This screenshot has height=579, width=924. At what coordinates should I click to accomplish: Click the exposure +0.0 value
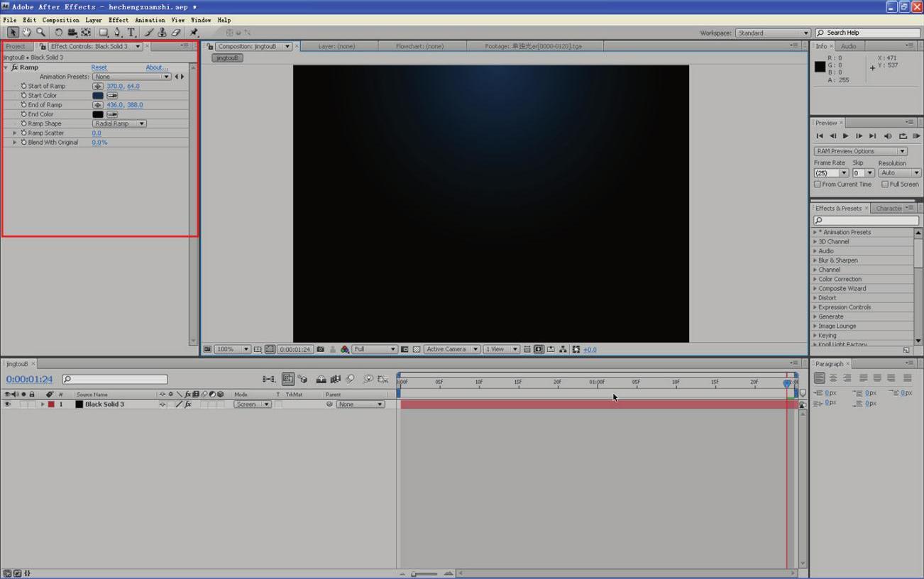click(x=590, y=349)
